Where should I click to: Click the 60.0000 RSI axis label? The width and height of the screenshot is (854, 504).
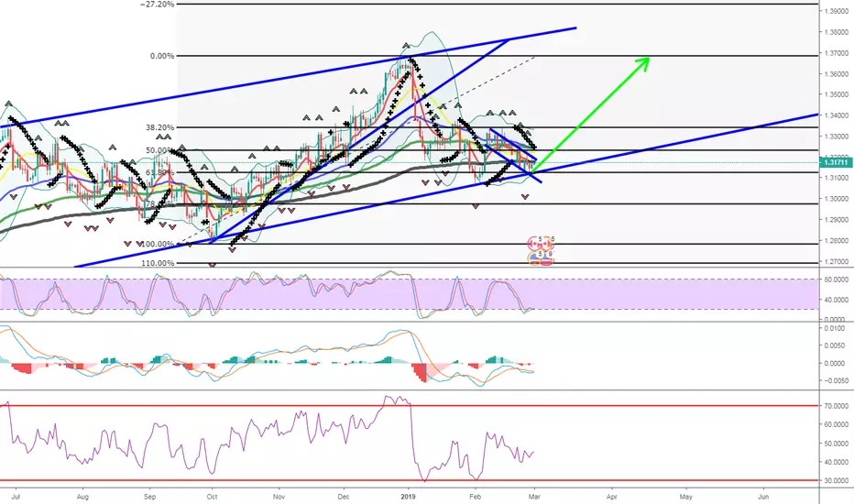tap(838, 424)
